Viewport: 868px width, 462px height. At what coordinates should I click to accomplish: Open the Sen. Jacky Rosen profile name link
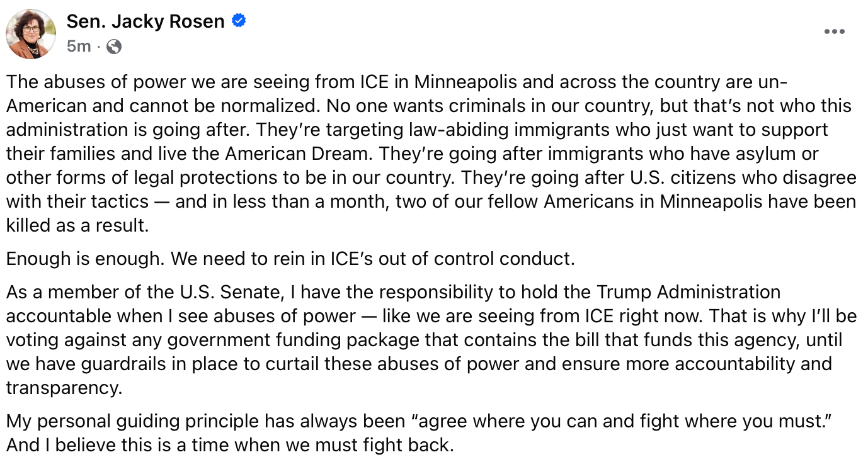(146, 21)
